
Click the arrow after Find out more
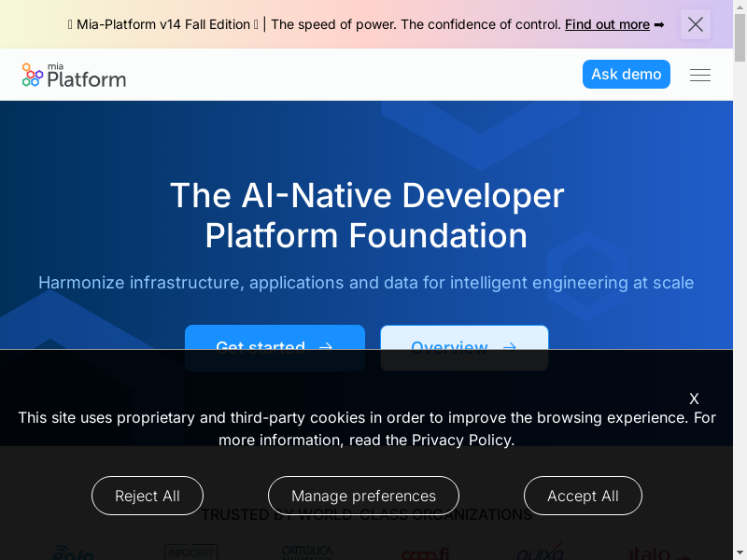coord(659,24)
